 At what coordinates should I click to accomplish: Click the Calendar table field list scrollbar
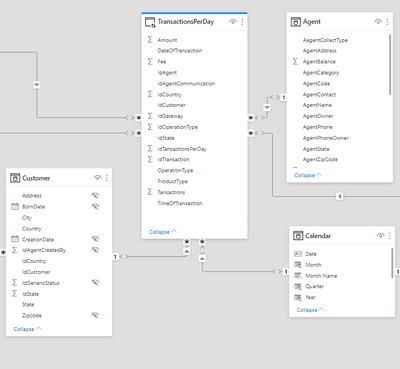click(x=392, y=263)
